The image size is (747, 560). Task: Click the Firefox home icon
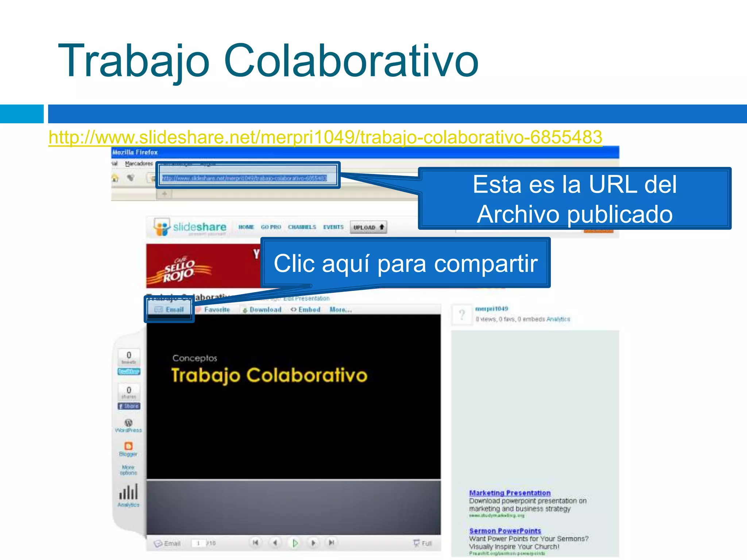click(x=115, y=178)
